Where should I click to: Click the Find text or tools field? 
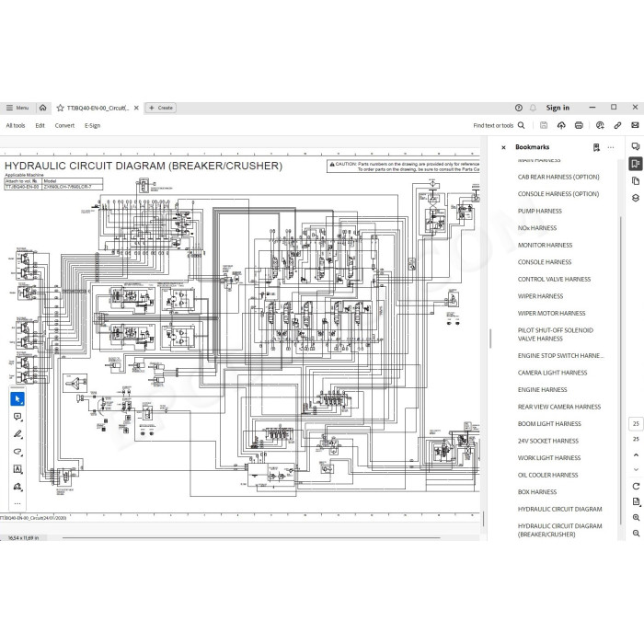pyautogui.click(x=493, y=126)
